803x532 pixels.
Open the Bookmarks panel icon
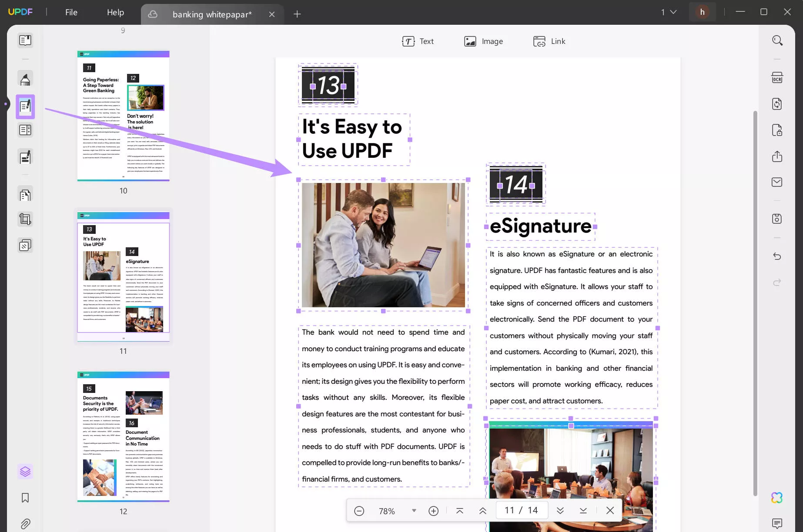25,498
